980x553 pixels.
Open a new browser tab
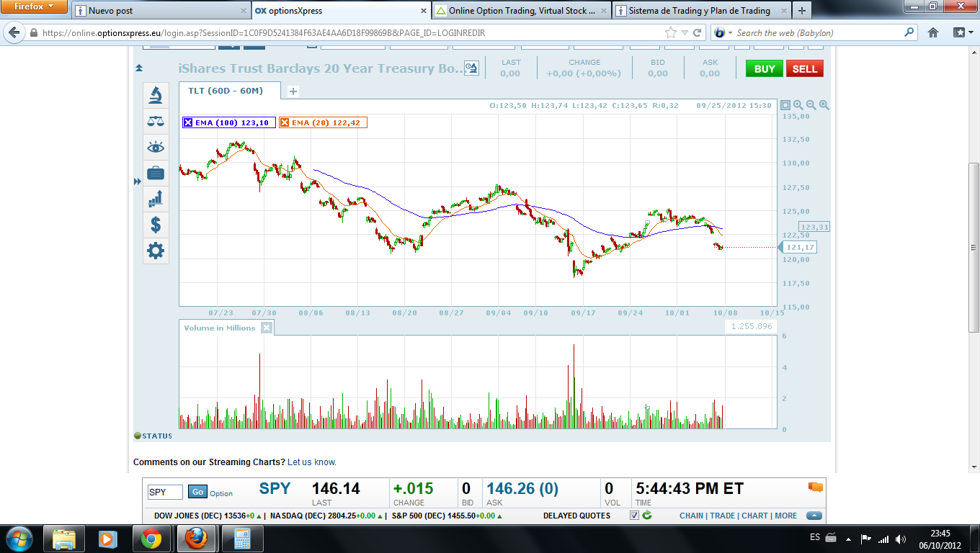[801, 11]
